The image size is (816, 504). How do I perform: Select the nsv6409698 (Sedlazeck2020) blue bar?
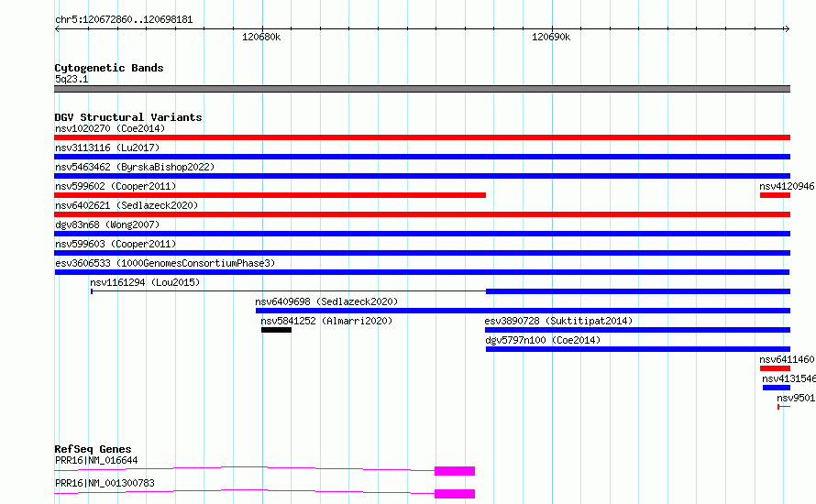tap(523, 311)
